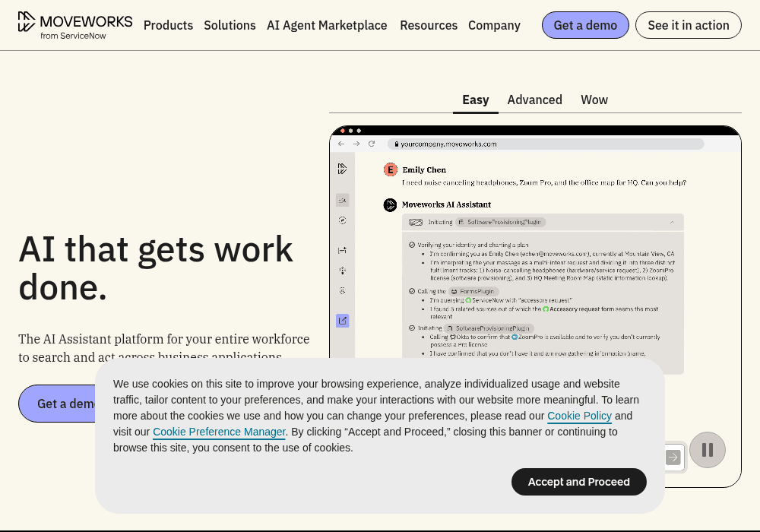Click the purple new chat icon in sidebar

342,321
